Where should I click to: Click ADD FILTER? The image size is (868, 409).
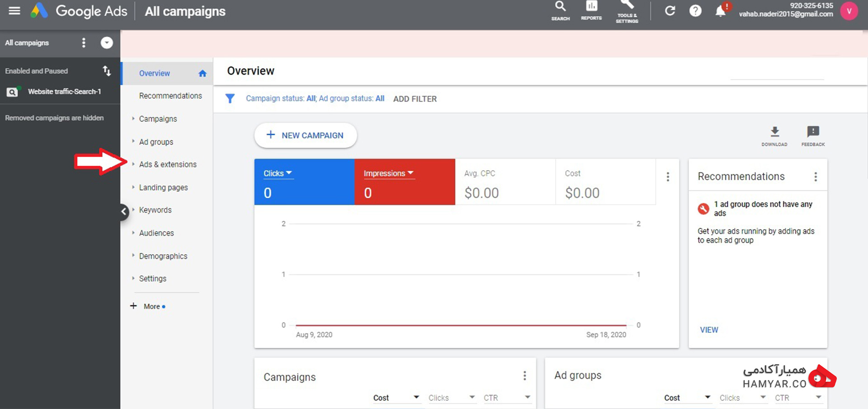415,99
